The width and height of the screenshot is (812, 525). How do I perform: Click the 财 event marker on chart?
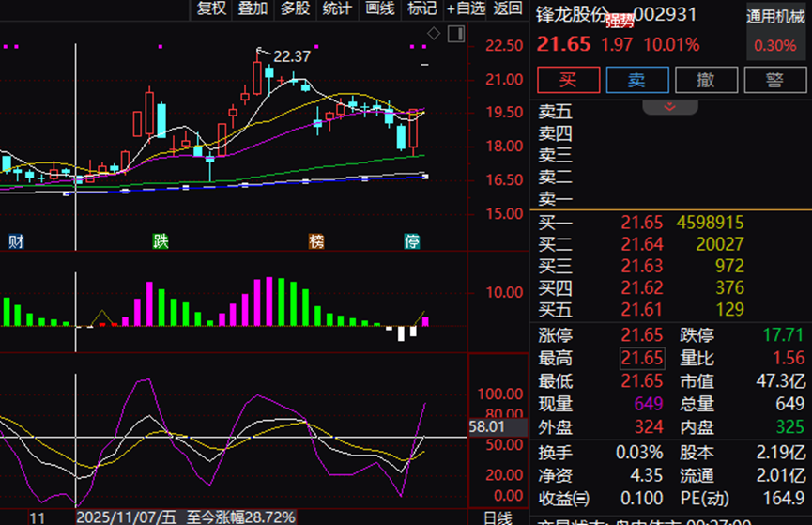point(16,241)
